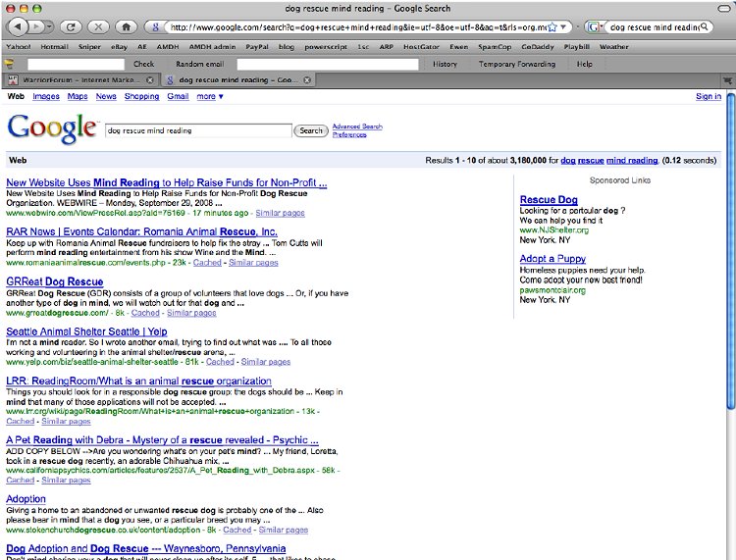This screenshot has height=560, width=736.
Task: Open 'New Website Uses Mind Reading' result
Action: pos(167,182)
